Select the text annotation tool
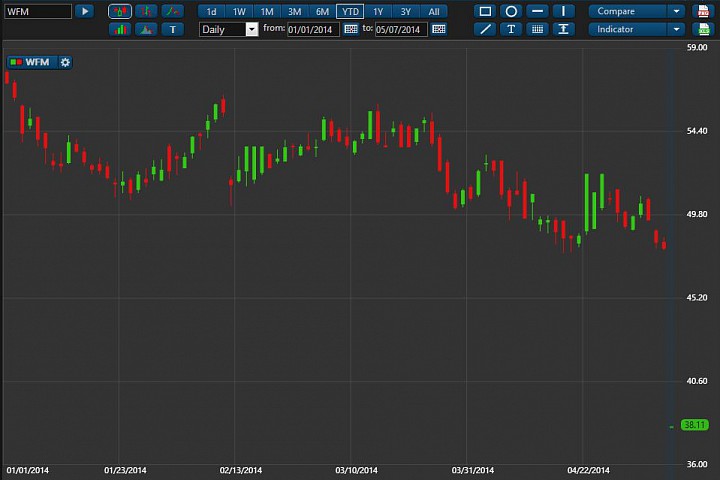The width and height of the screenshot is (720, 480). coord(511,29)
